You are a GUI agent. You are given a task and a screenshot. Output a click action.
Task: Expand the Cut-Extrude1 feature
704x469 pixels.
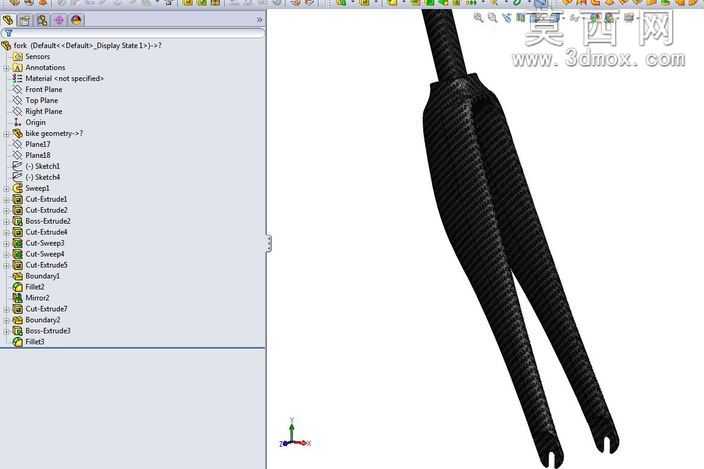(6, 199)
